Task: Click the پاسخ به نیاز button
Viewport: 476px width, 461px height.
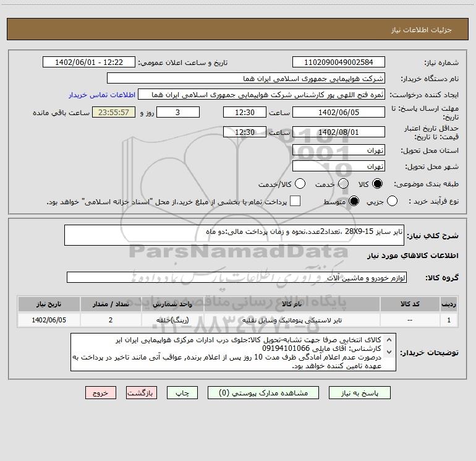Action: 359,393
